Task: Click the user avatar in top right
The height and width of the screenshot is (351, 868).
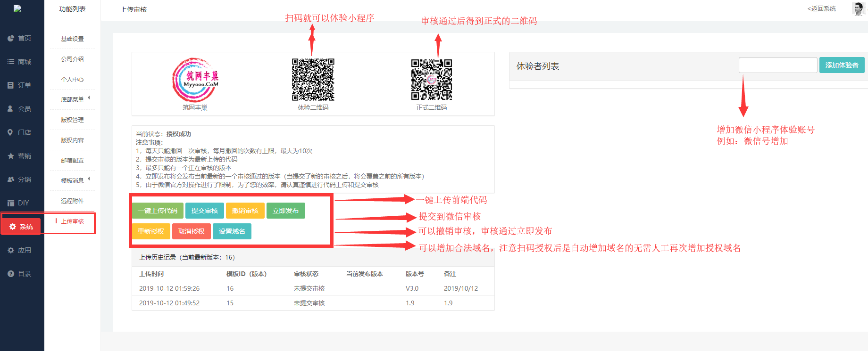Action: (x=858, y=9)
